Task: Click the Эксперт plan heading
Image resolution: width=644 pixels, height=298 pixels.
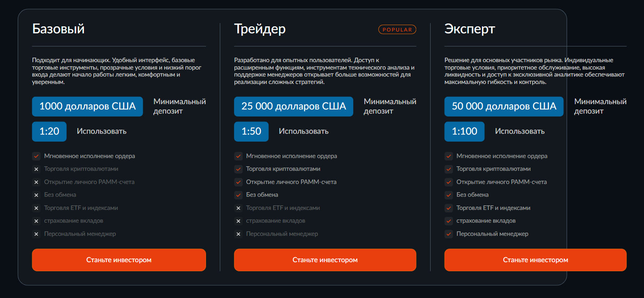Action: click(x=470, y=29)
